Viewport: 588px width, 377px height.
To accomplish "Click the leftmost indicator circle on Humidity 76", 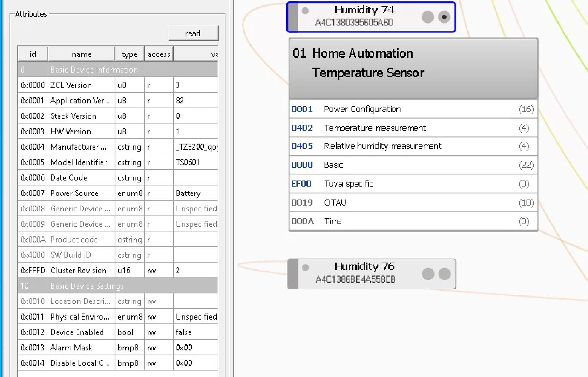I will tap(428, 274).
